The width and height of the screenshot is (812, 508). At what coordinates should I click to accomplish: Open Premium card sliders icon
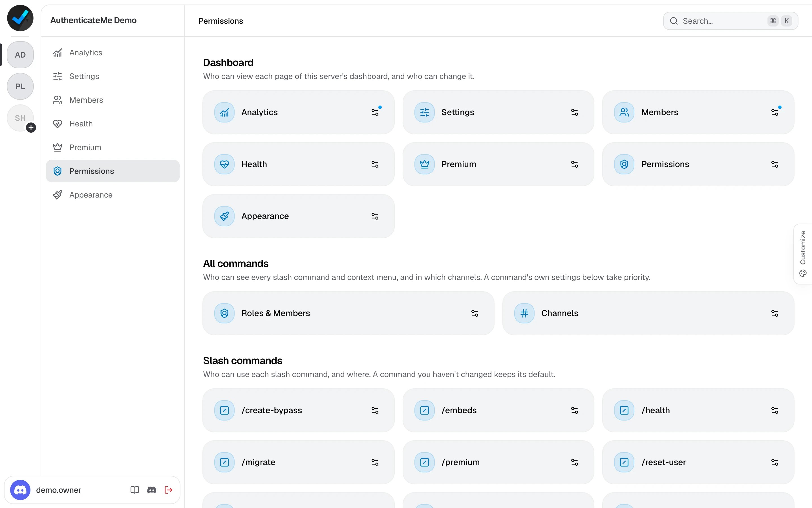coord(574,164)
